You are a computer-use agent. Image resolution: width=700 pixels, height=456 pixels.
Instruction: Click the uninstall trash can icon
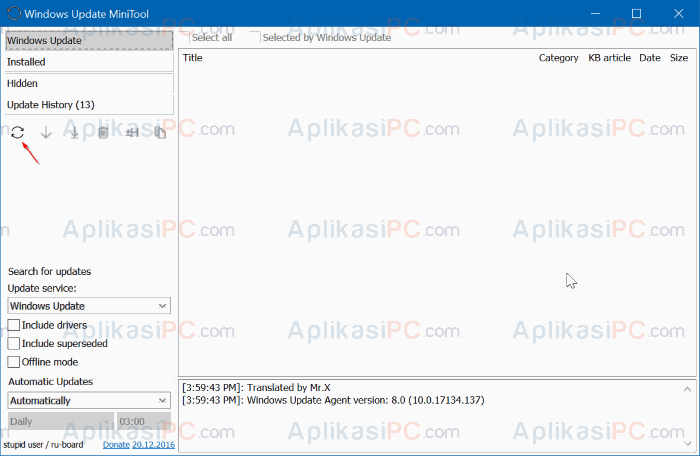[103, 132]
